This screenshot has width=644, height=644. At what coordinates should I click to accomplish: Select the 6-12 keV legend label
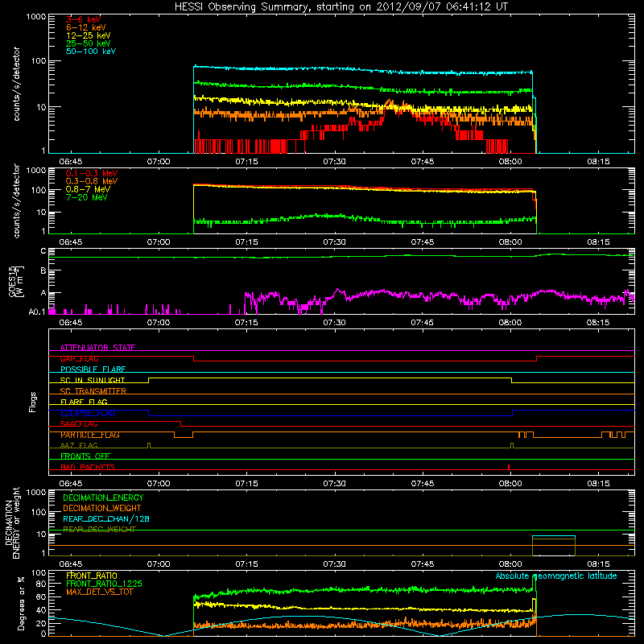click(86, 27)
